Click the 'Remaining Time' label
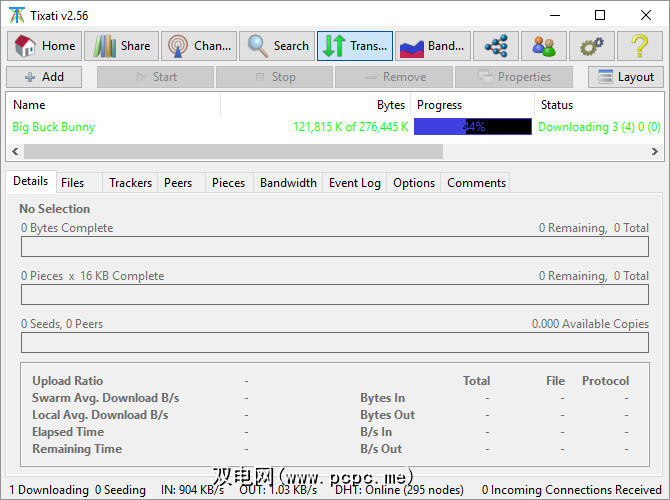670x500 pixels. pos(77,449)
